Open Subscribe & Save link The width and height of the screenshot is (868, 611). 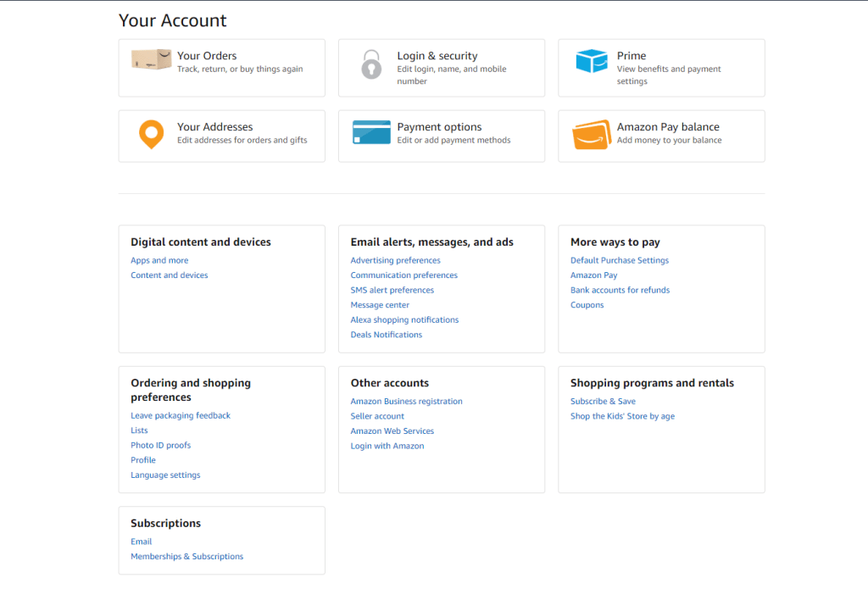point(603,401)
